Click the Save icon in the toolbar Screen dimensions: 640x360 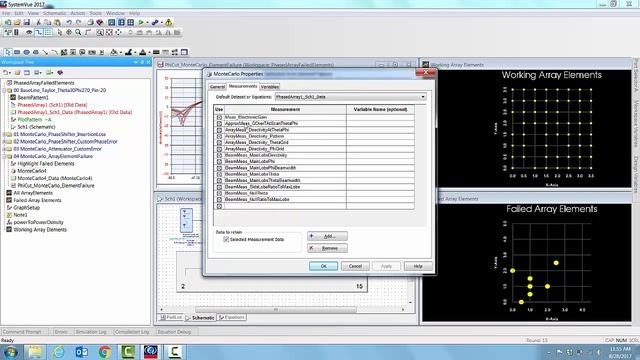27,22
